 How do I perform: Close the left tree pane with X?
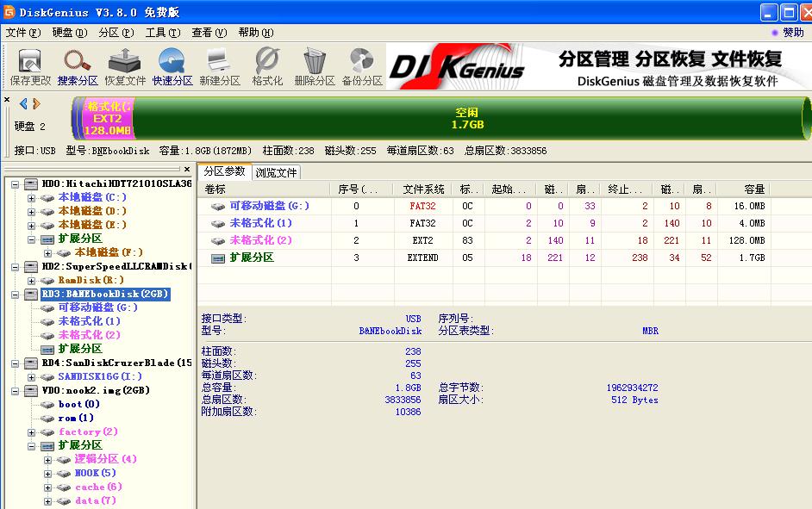[x=187, y=169]
